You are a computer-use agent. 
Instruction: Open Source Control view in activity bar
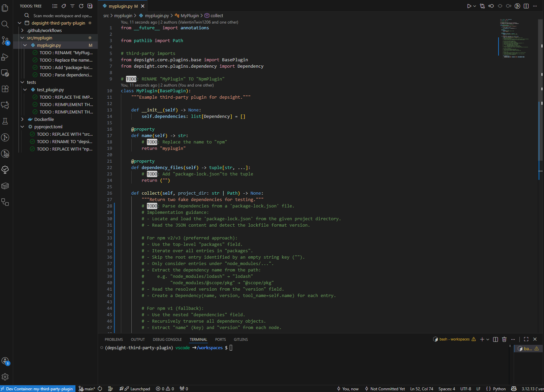tap(5, 40)
